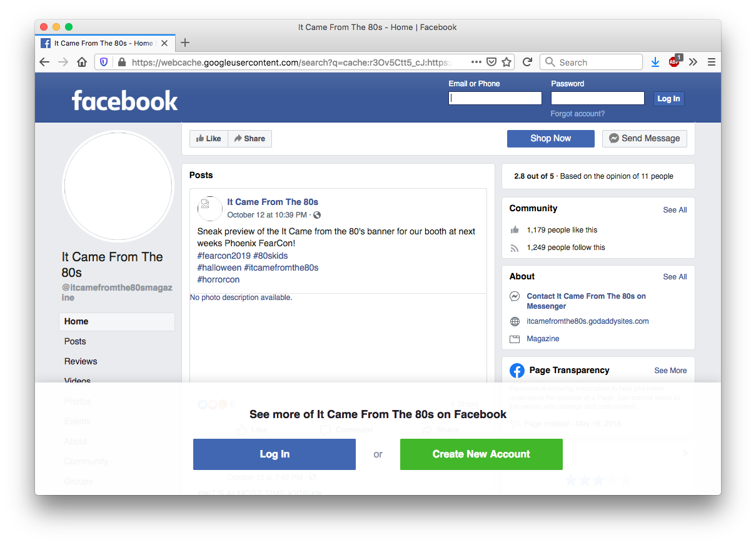Screen dimensions: 756x545
Task: Open the post author name link
Action: [273, 202]
